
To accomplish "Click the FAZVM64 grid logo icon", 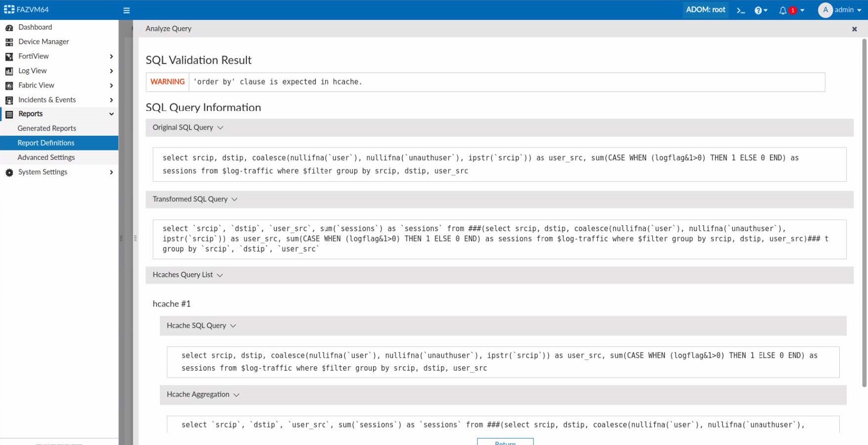I will [9, 9].
